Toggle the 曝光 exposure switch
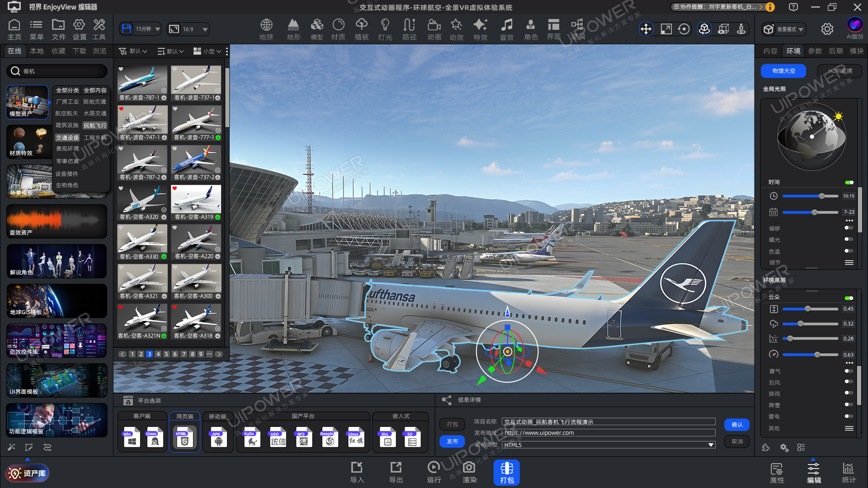868x488 pixels. (849, 239)
